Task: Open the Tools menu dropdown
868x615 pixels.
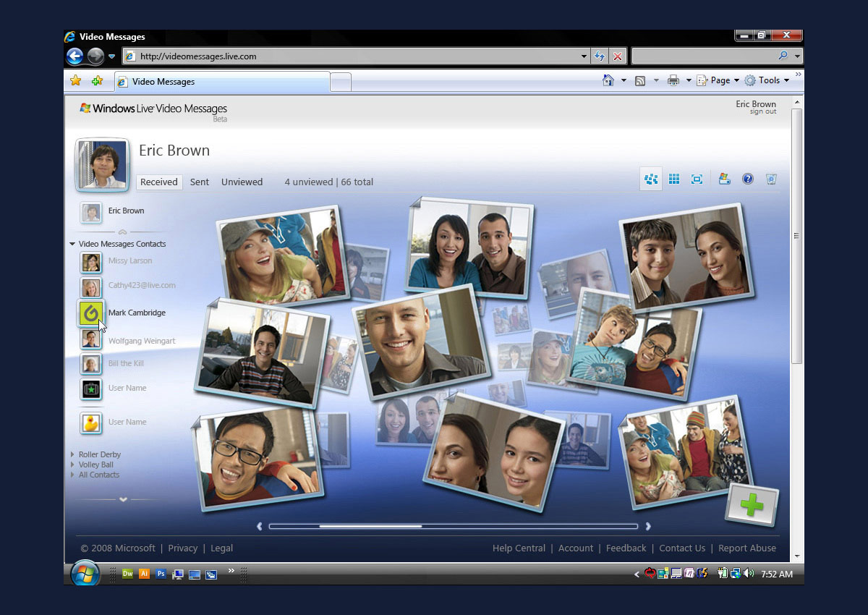Action: tap(767, 80)
